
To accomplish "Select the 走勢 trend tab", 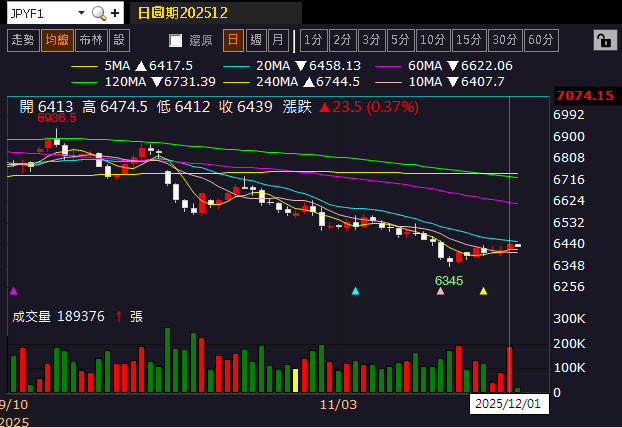I will [22, 40].
